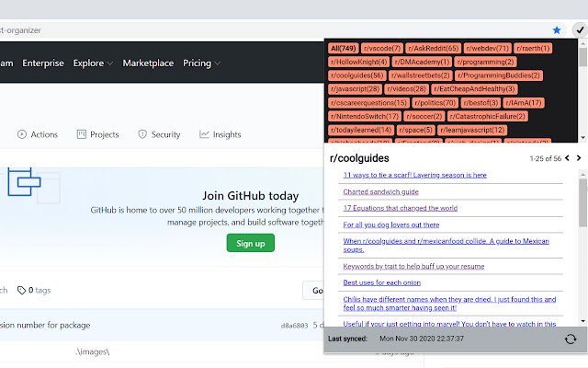Open the 0 tags link

34,290
